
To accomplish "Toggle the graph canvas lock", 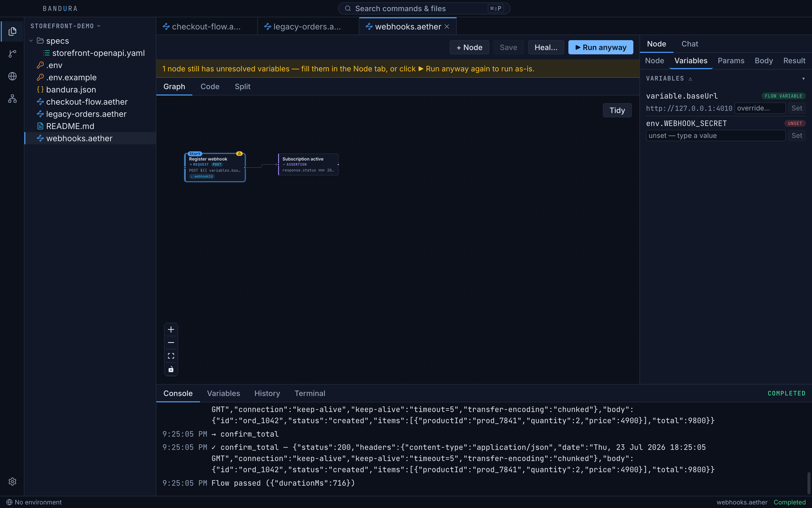I will coord(171,369).
